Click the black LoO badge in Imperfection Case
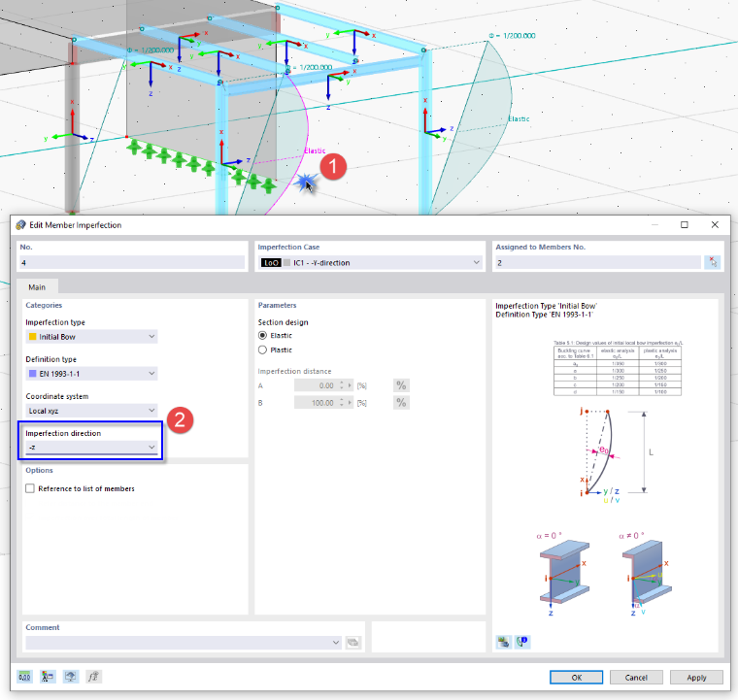The width and height of the screenshot is (738, 700). 271,262
